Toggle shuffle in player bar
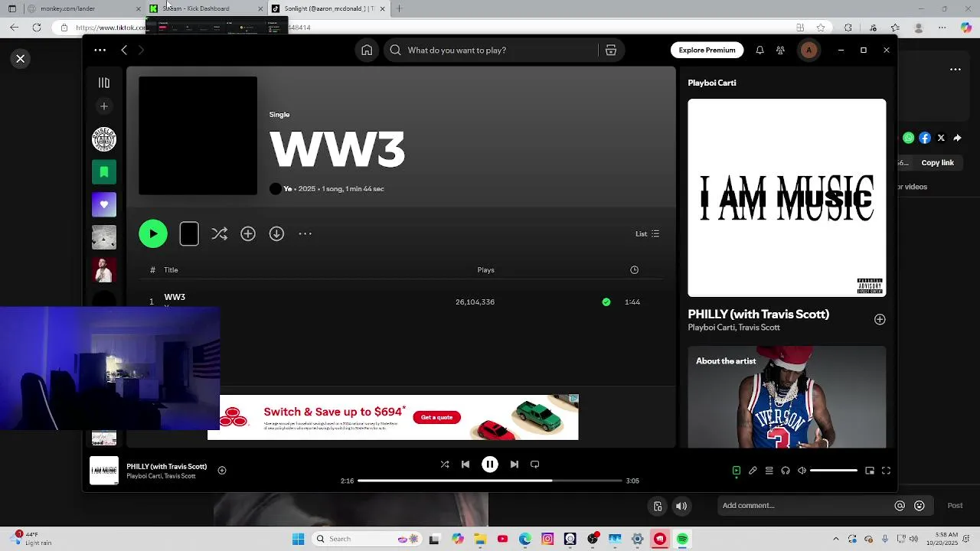 click(445, 465)
